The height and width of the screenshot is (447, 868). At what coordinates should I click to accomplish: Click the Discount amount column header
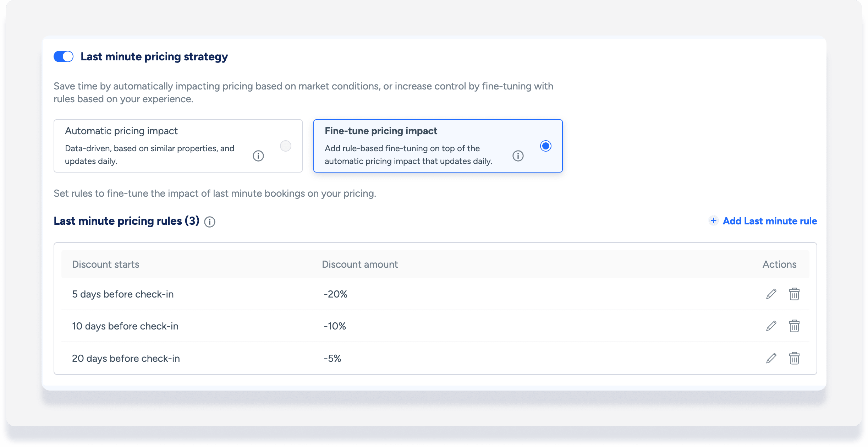tap(360, 265)
